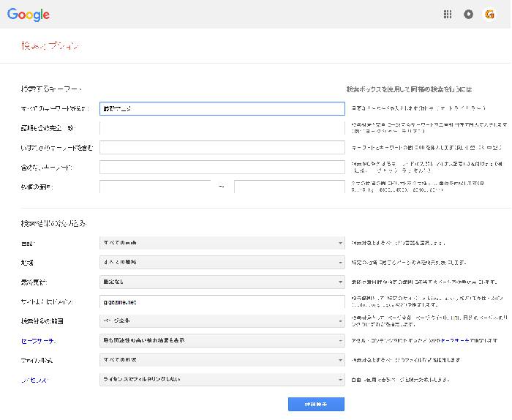The height and width of the screenshot is (420, 512).
Task: Click the 検索対象の範囲 row label
Action: [x=42, y=321]
